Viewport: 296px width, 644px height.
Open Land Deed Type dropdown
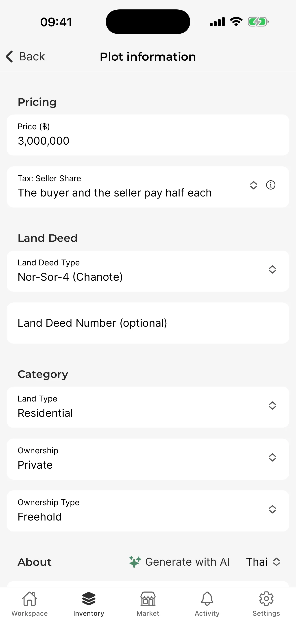click(272, 269)
